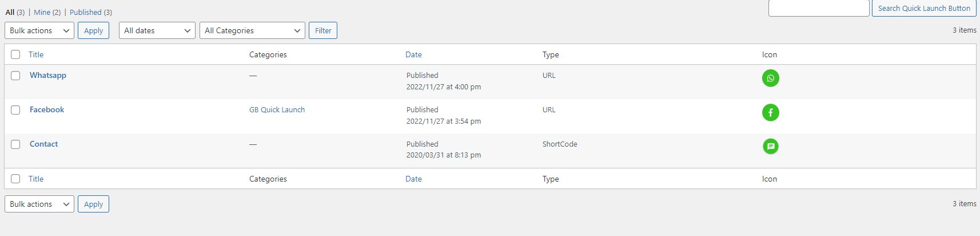Click the Search Quick Launch Button
The image size is (980, 236).
click(924, 8)
